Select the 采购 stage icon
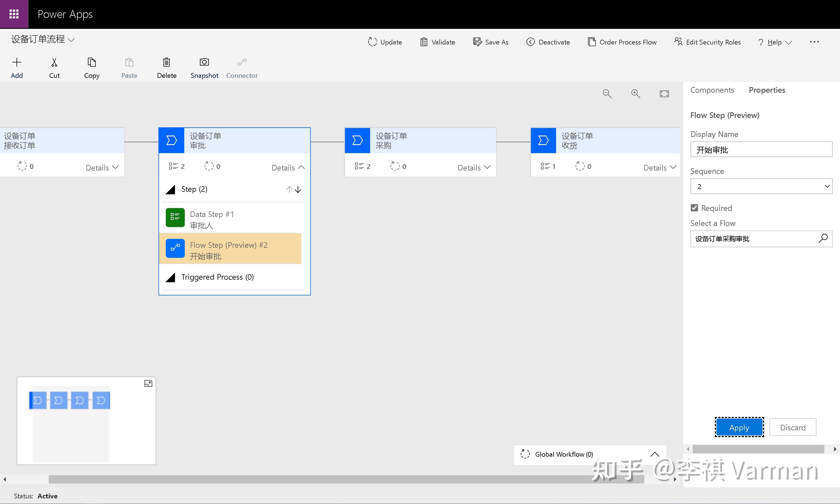Viewport: 840px width, 504px height. tap(357, 140)
